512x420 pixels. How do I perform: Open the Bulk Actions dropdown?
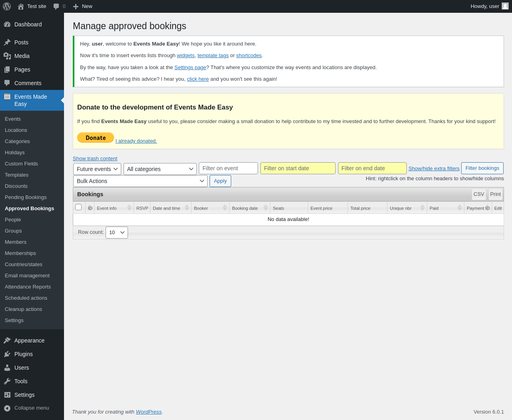(140, 181)
